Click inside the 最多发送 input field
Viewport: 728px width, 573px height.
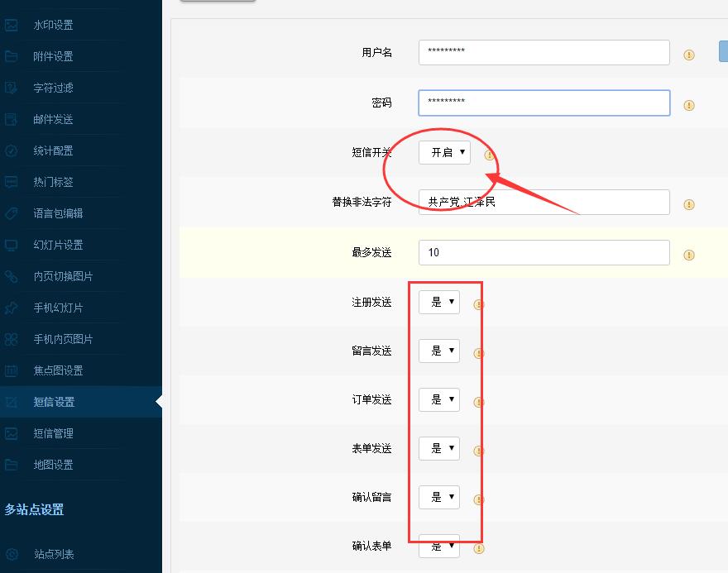(544, 253)
